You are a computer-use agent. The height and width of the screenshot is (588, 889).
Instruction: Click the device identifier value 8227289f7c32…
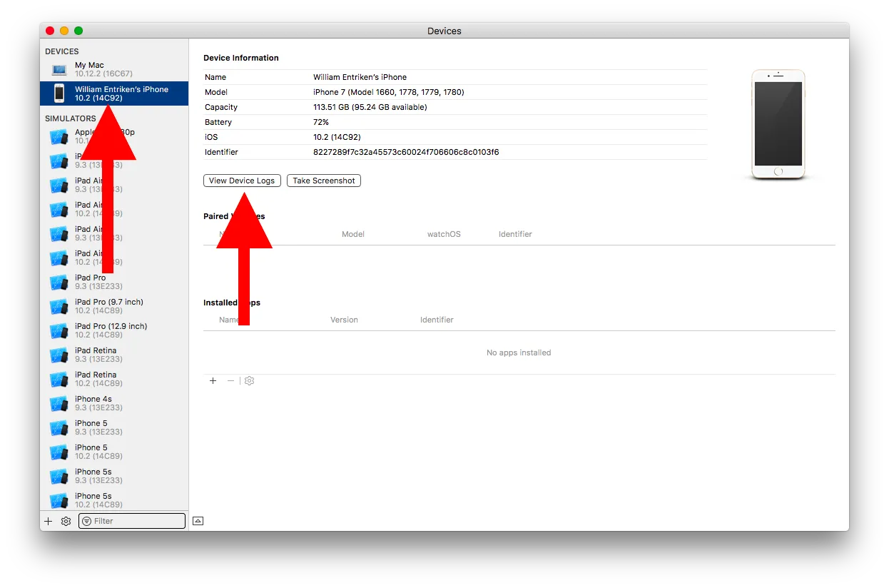click(x=406, y=152)
